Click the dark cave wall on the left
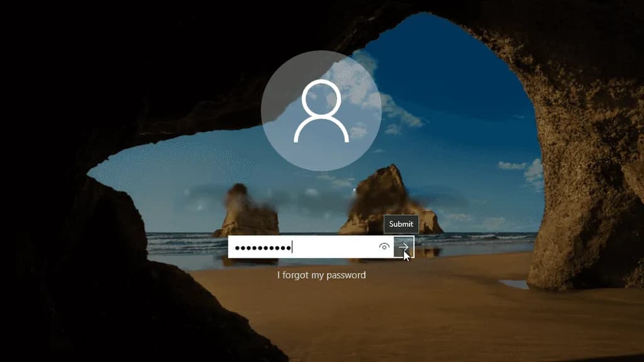This screenshot has height=362, width=644. point(50,189)
